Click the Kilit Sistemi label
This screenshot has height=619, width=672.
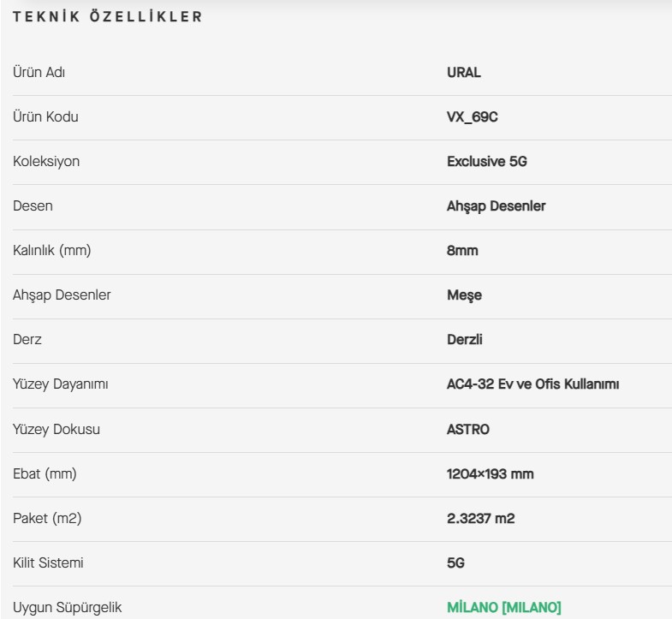(48, 562)
